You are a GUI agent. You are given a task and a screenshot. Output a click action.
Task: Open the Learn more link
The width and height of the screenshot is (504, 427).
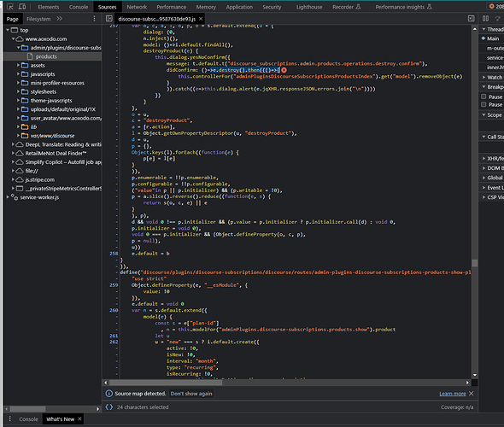453,394
